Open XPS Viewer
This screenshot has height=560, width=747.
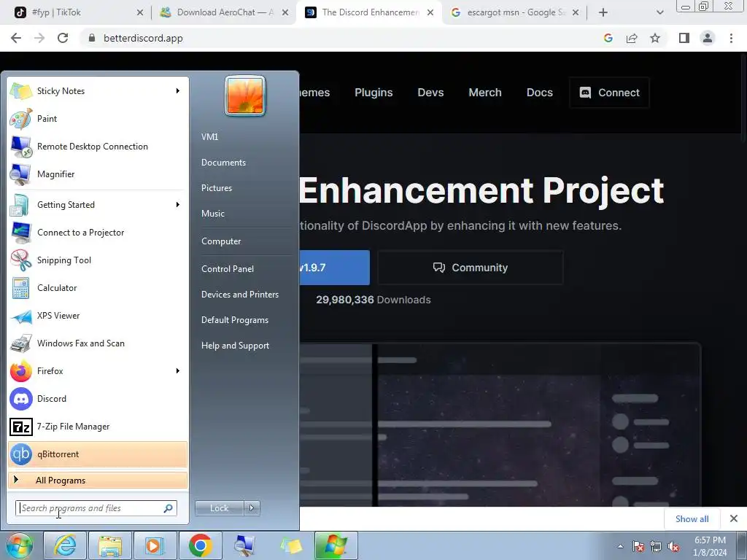tap(98, 315)
